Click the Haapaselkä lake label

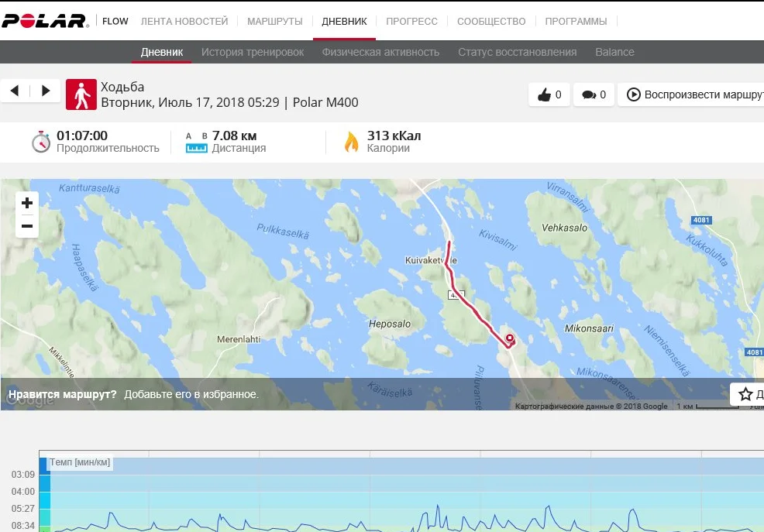(84, 268)
